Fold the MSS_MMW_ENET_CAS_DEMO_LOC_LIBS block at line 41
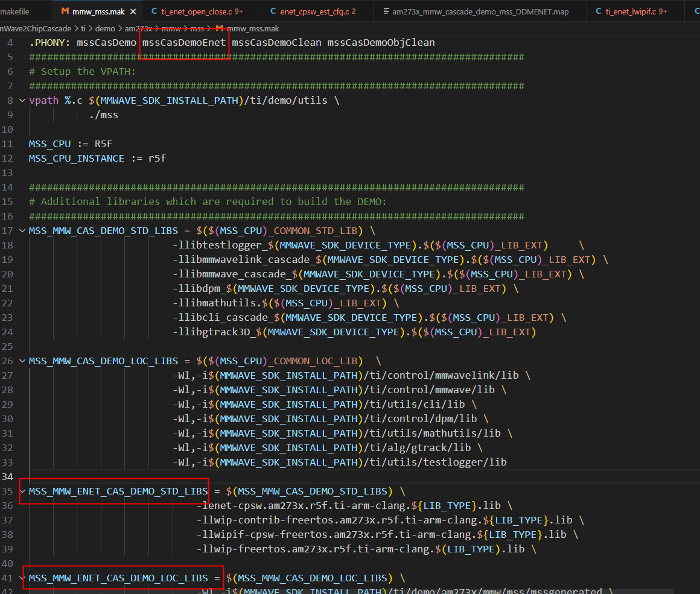 point(23,578)
